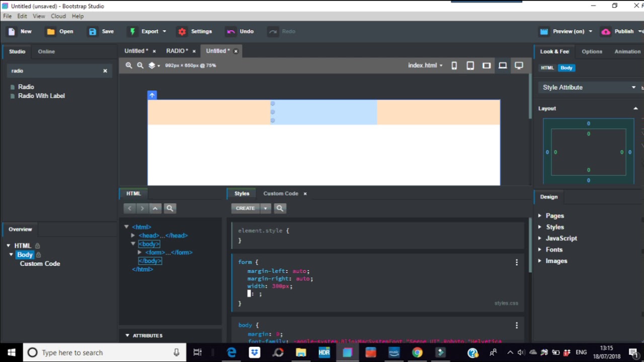Switch to landscape tablet preview size

click(x=487, y=65)
